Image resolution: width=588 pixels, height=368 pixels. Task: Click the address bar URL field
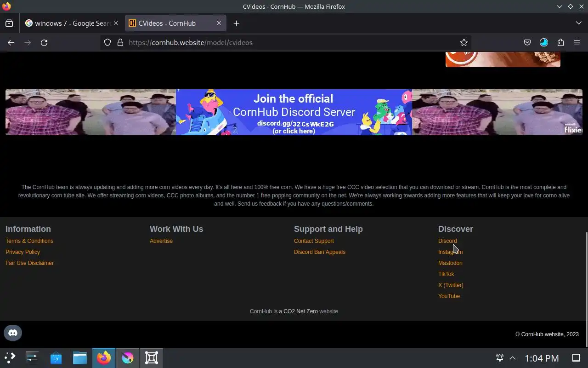tap(285, 42)
